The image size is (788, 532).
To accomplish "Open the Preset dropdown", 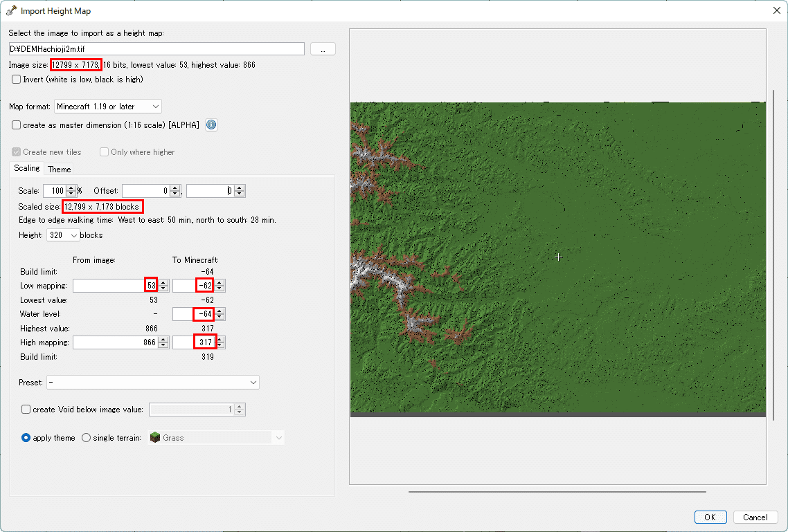I will click(253, 382).
